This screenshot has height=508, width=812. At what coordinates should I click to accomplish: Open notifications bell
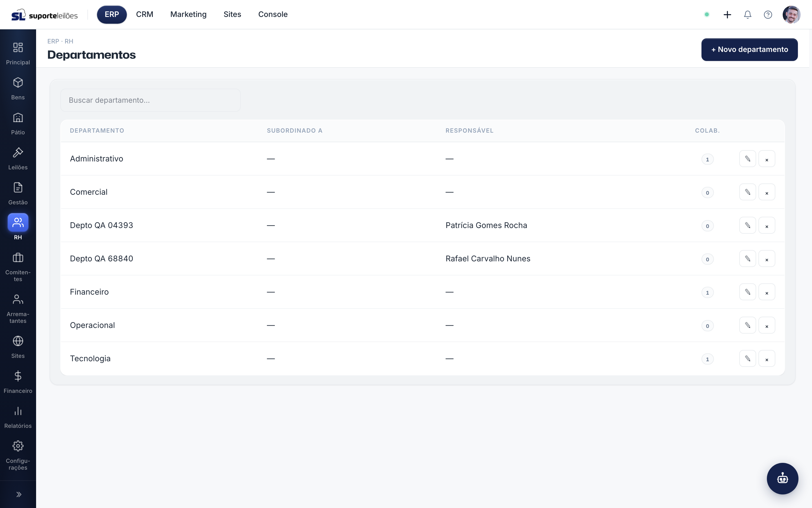point(747,14)
